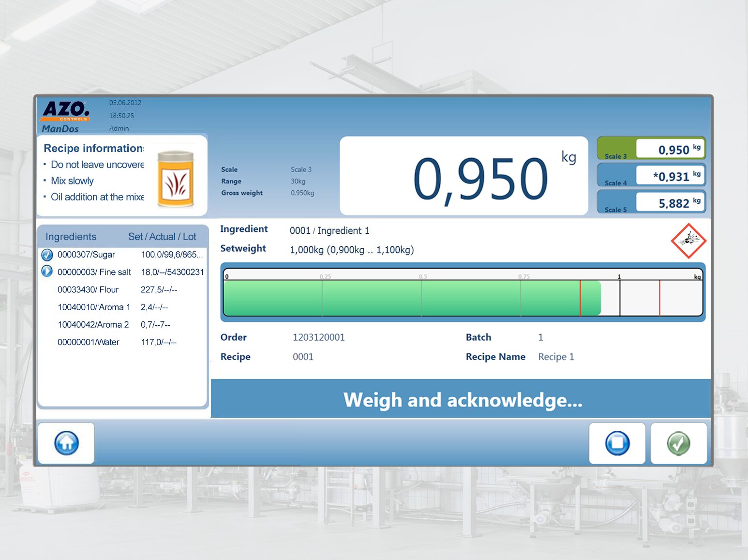Click the Weigh and acknowledge banner
The image size is (748, 560).
462,400
